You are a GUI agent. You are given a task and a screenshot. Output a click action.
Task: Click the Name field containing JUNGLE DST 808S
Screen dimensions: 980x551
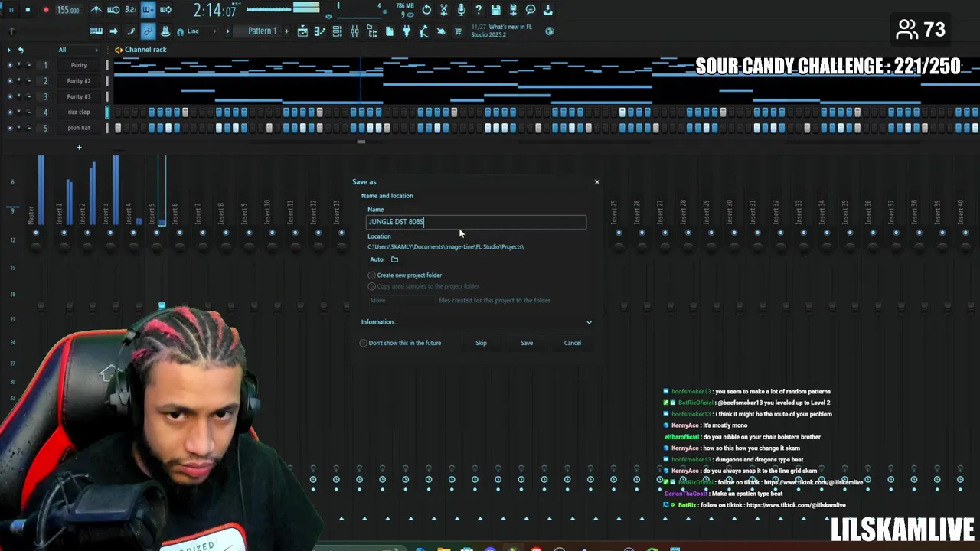coord(476,222)
